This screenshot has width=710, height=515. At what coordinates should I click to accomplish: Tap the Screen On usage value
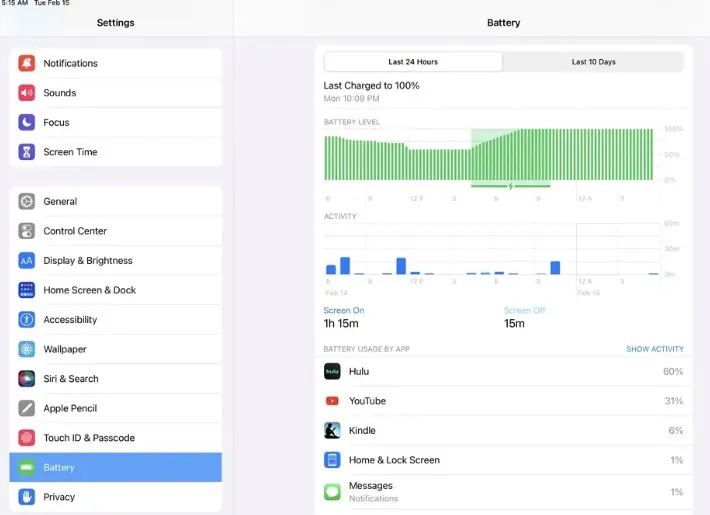click(342, 324)
